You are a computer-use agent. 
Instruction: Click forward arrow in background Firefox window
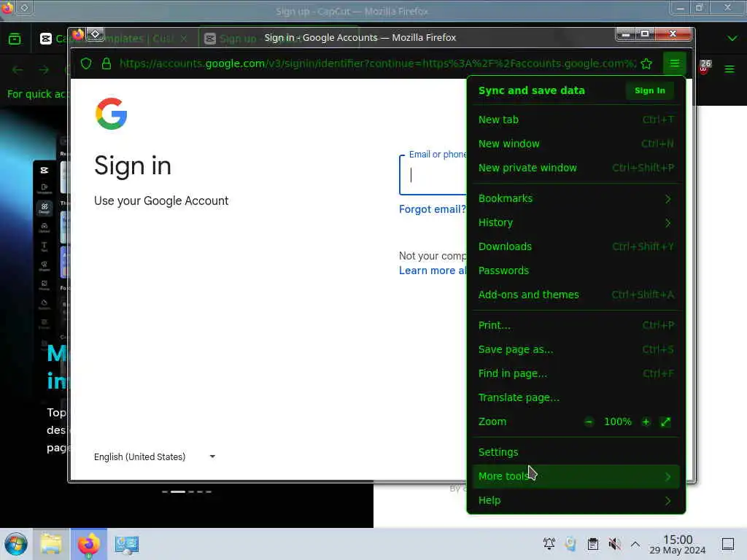pos(44,70)
